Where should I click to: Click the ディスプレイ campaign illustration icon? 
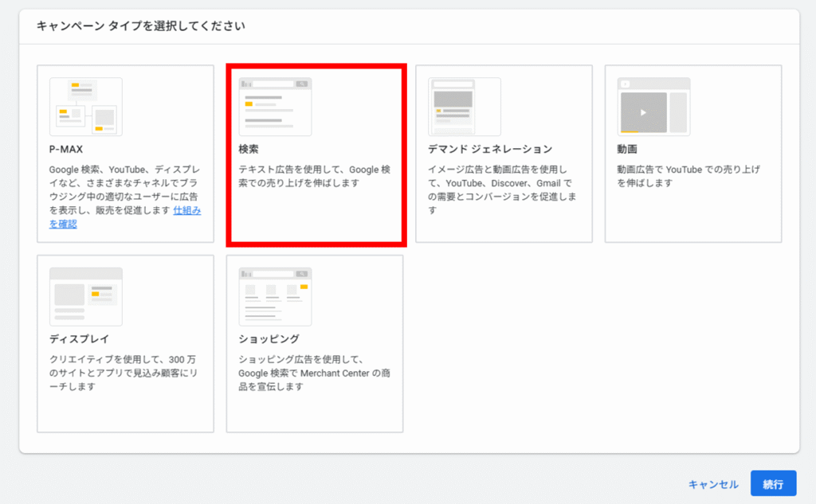(x=86, y=296)
